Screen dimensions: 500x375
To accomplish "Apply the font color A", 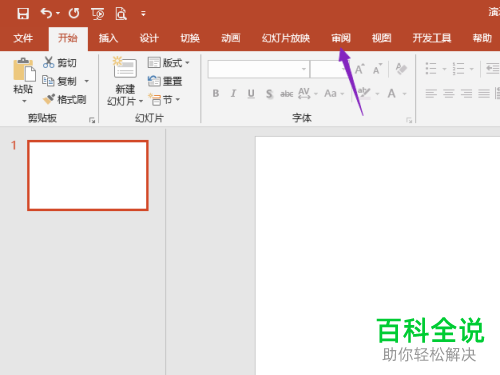I will 392,94.
